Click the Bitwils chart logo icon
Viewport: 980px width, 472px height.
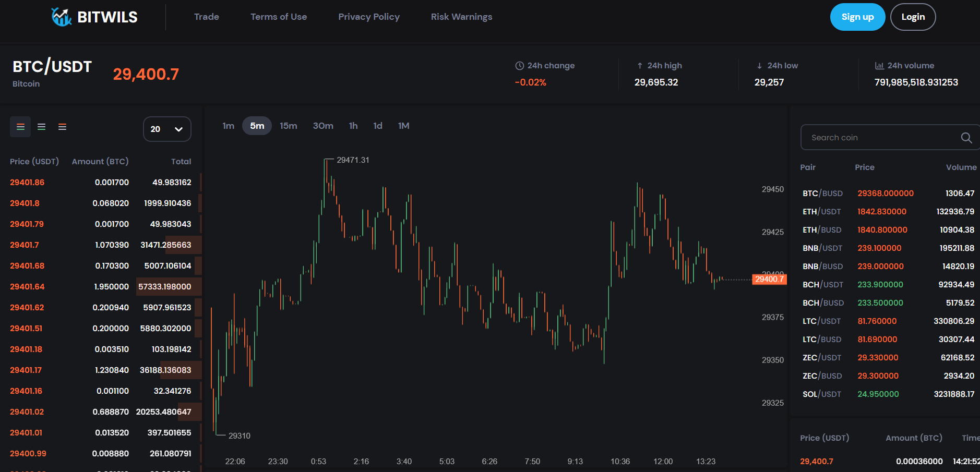pyautogui.click(x=61, y=17)
